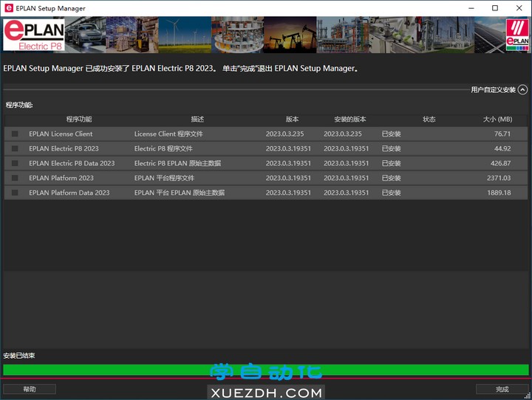Click the 安装的版本 column header

(350, 120)
